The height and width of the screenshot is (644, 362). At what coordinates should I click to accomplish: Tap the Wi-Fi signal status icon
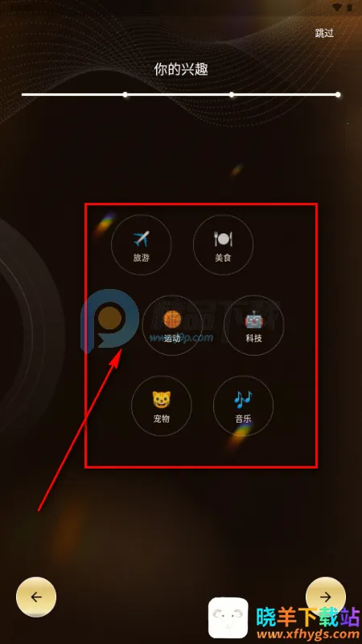337,7
